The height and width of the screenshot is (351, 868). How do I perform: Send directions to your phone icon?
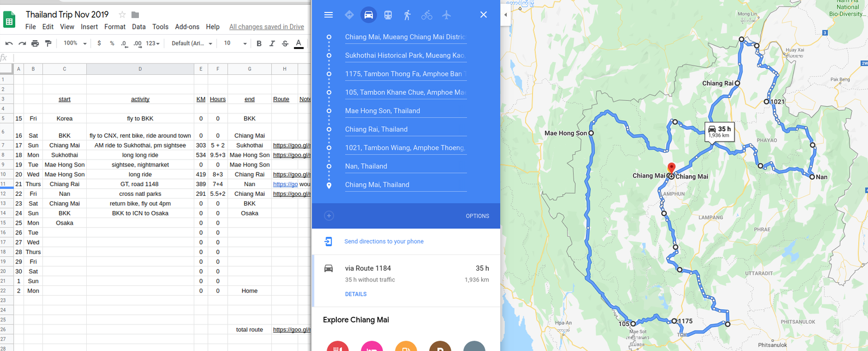coord(328,241)
